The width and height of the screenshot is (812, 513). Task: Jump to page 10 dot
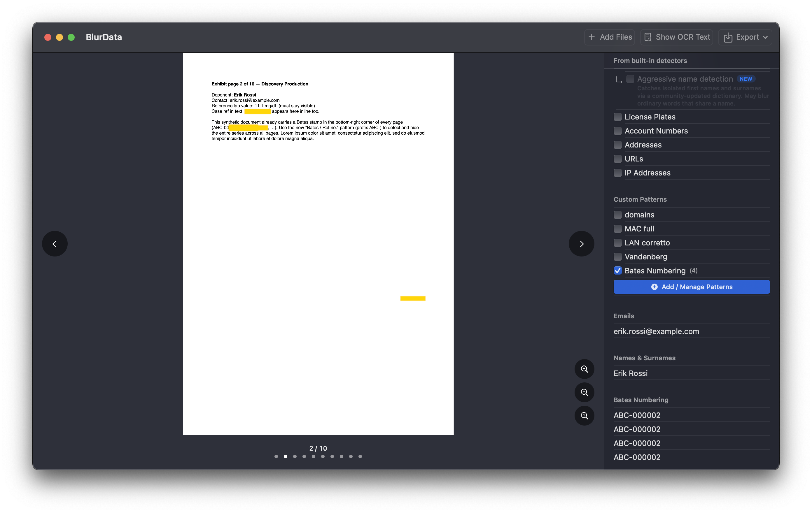click(360, 456)
